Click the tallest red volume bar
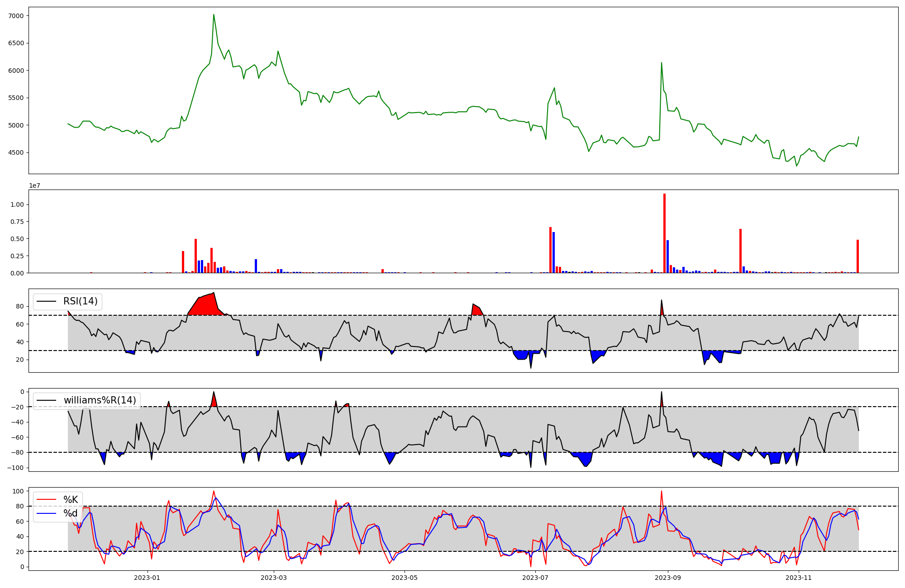The height and width of the screenshot is (588, 905). 664,233
